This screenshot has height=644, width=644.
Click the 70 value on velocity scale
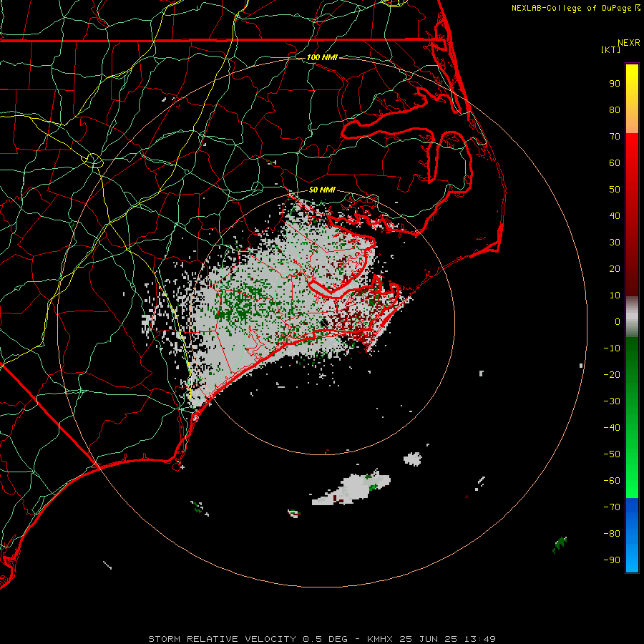click(x=615, y=137)
